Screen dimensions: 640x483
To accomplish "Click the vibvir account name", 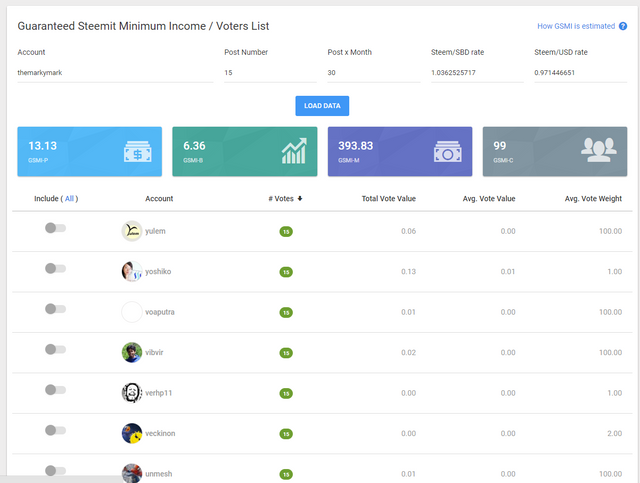I will click(x=154, y=352).
